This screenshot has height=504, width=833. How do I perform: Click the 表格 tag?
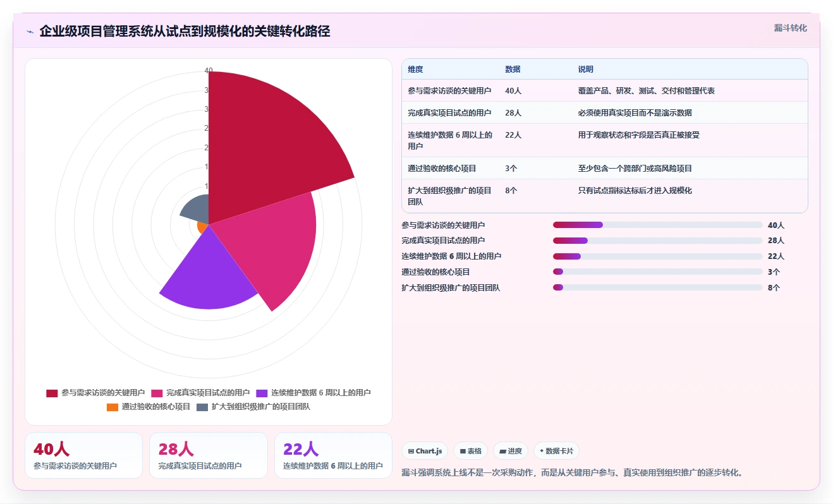click(471, 451)
